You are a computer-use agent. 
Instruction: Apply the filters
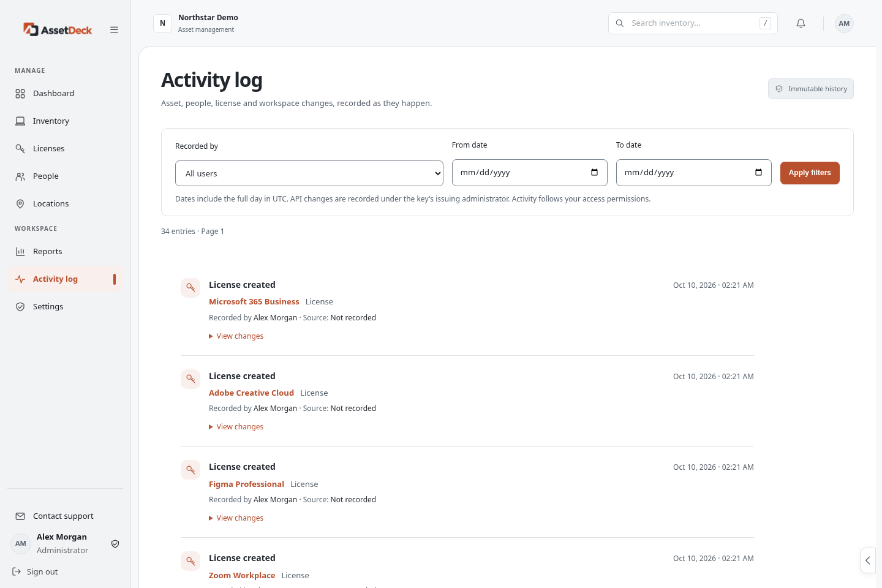click(x=810, y=173)
